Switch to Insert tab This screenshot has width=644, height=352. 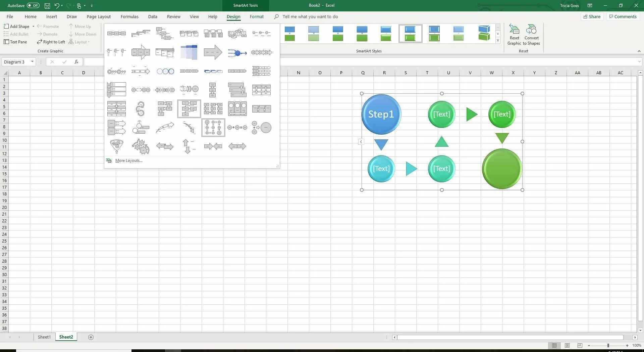pyautogui.click(x=52, y=16)
